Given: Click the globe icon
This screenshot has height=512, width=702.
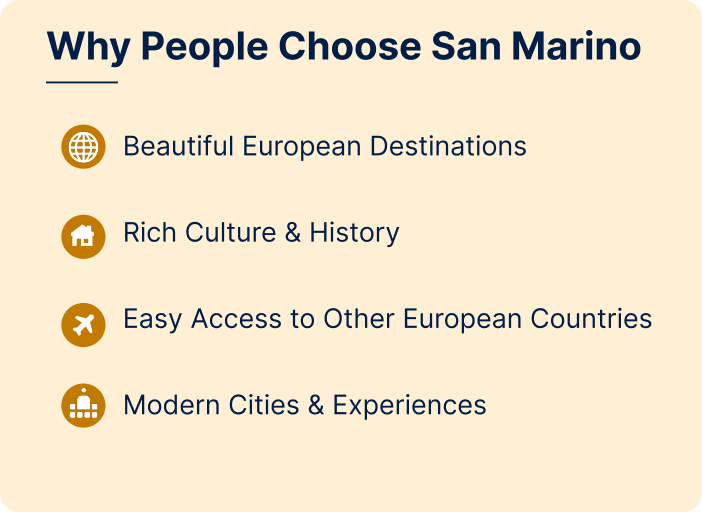Looking at the screenshot, I should [x=83, y=147].
